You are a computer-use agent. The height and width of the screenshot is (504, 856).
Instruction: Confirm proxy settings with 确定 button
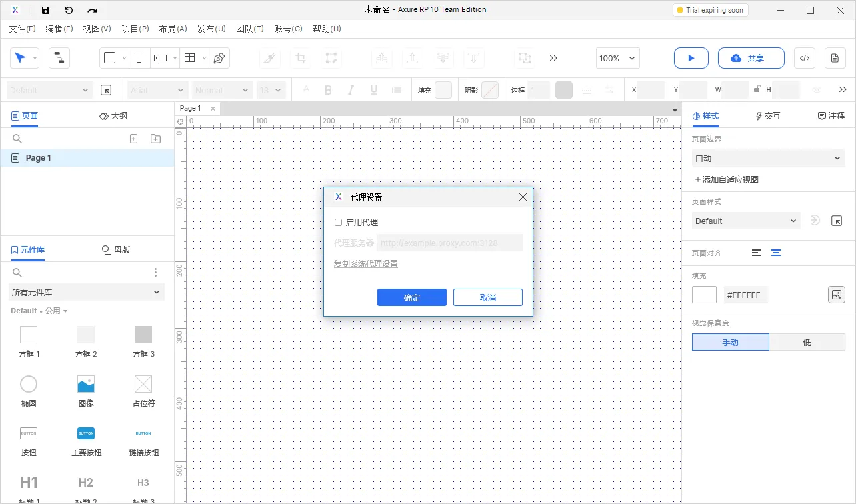pyautogui.click(x=411, y=297)
